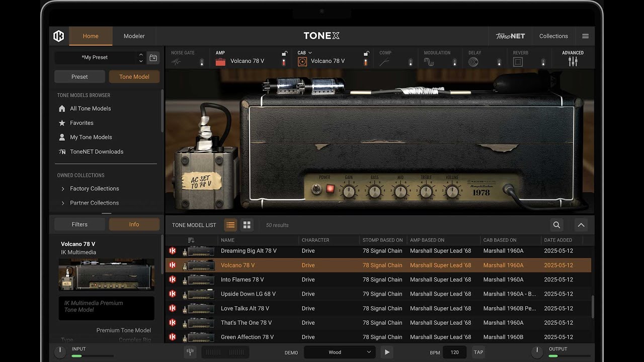644x362 pixels.
Task: Open Collections
Action: coord(553,36)
